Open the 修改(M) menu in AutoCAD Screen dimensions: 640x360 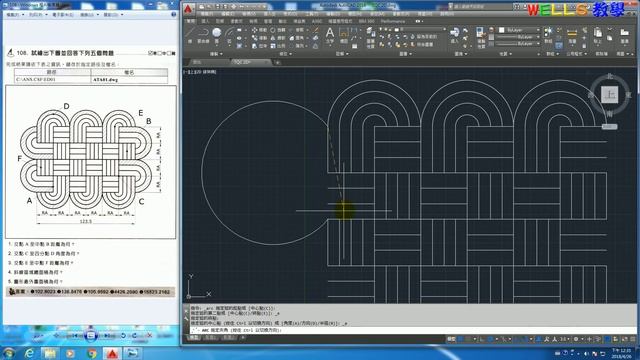pyautogui.click(x=378, y=14)
